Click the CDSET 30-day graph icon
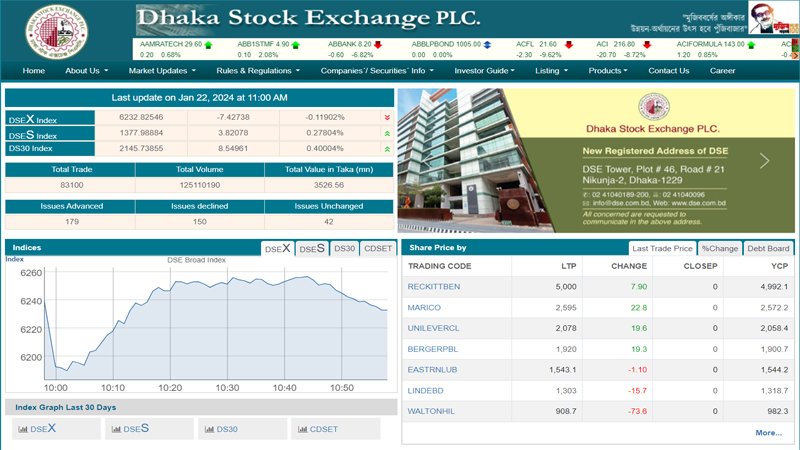 point(302,429)
